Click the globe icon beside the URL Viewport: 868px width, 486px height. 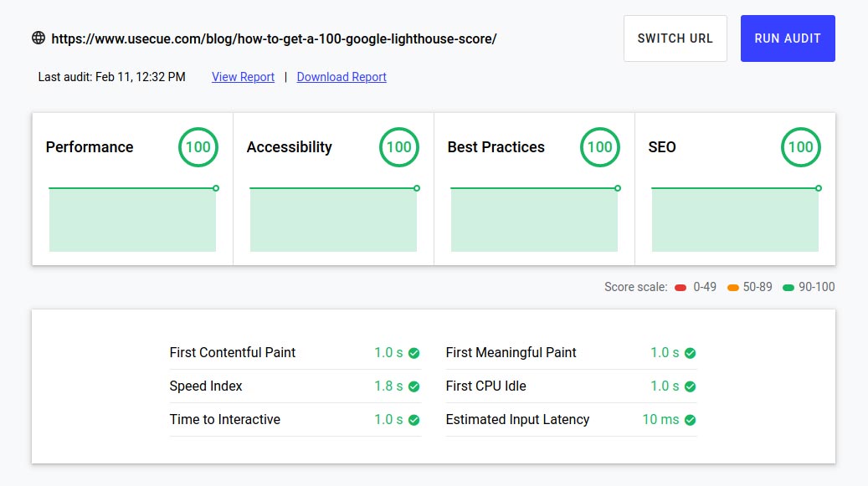(39, 38)
